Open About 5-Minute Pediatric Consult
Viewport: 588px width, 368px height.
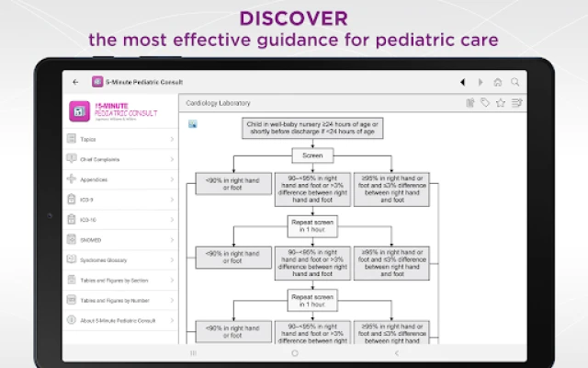coord(120,321)
